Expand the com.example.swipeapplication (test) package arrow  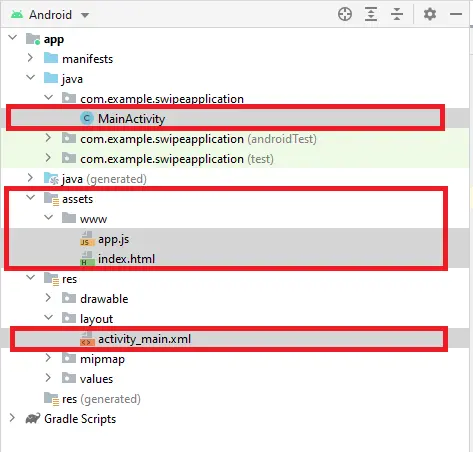[x=48, y=158]
